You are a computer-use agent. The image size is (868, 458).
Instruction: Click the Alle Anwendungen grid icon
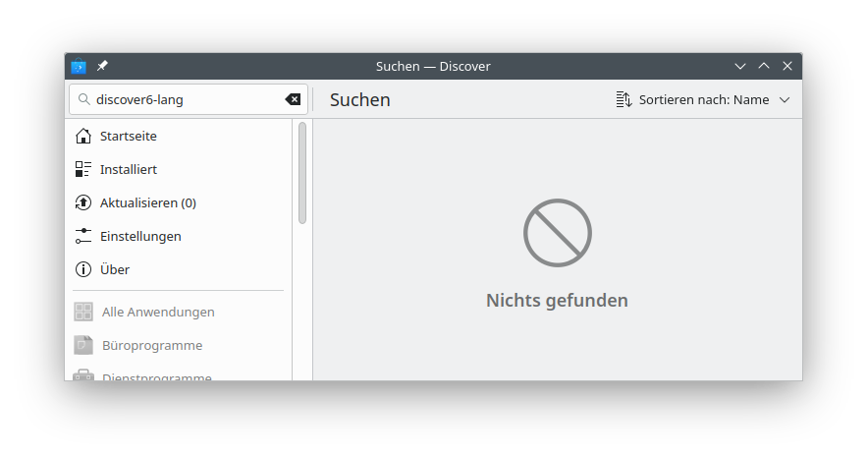(x=83, y=312)
